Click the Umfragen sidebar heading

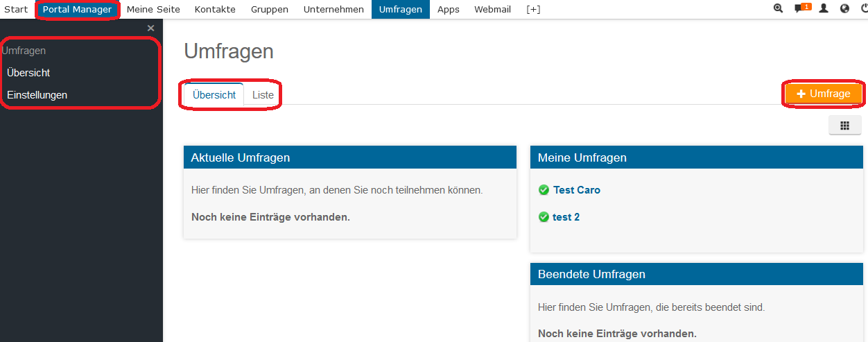point(24,51)
